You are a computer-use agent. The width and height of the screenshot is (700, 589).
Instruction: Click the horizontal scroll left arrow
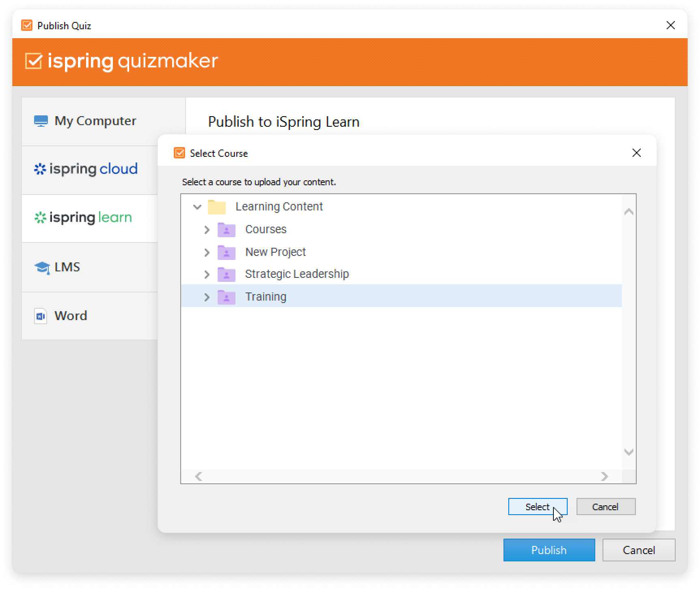[x=199, y=476]
